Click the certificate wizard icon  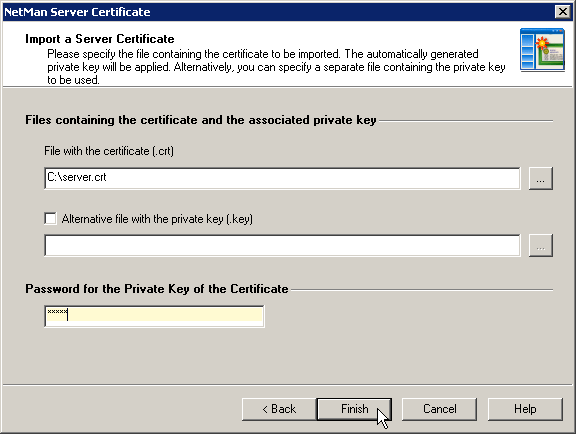(542, 50)
